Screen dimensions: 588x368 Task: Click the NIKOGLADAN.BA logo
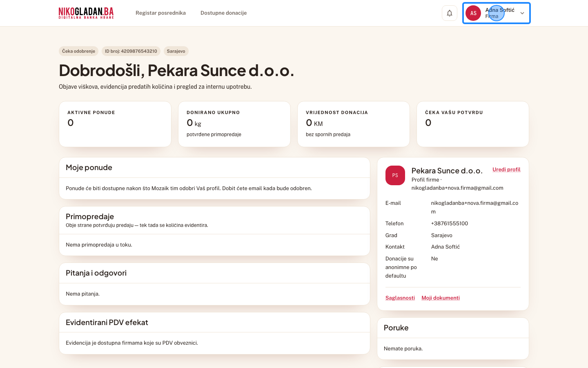coord(86,13)
